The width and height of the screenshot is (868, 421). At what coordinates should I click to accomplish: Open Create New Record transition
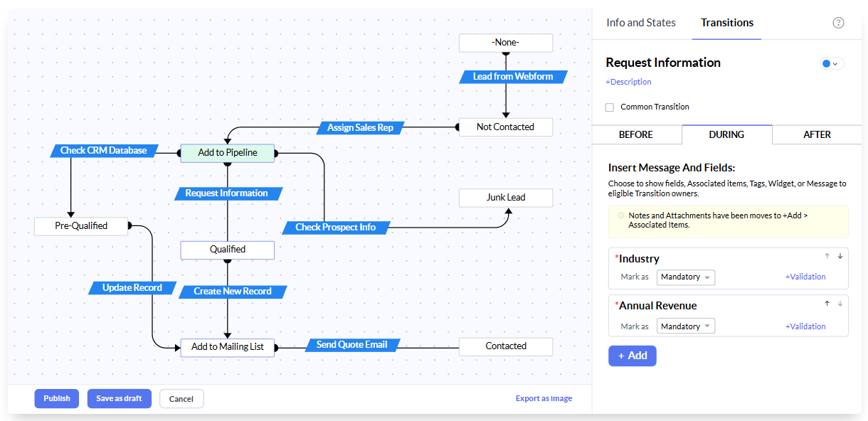(233, 292)
